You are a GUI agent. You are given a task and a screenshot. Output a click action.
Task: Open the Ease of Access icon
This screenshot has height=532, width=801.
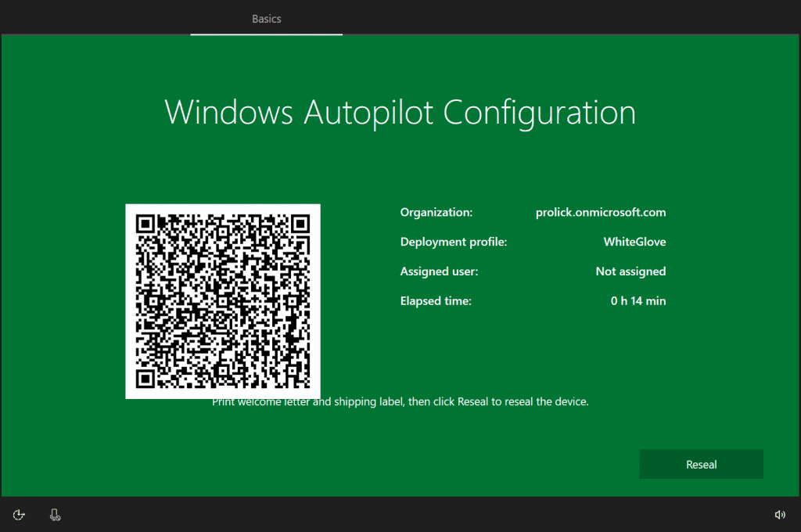point(19,515)
